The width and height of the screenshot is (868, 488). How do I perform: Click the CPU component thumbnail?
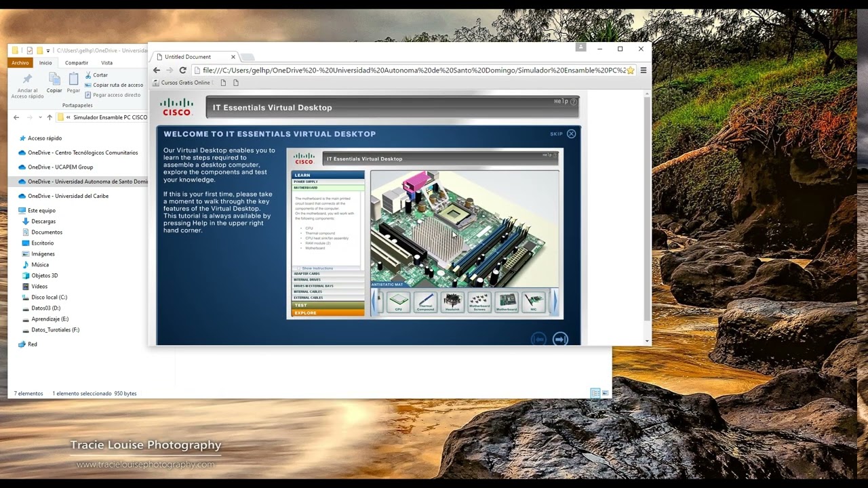tap(399, 302)
